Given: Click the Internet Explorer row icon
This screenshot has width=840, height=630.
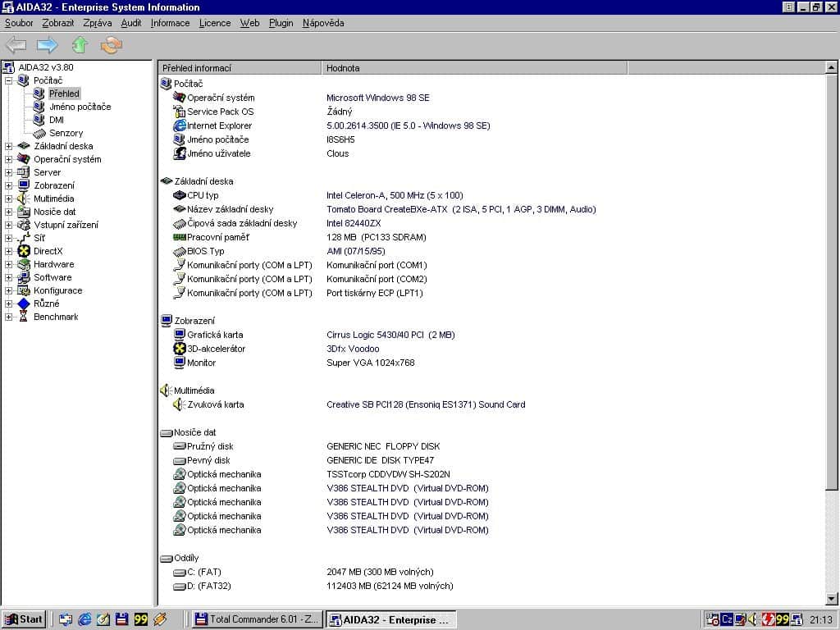Looking at the screenshot, I should 180,126.
